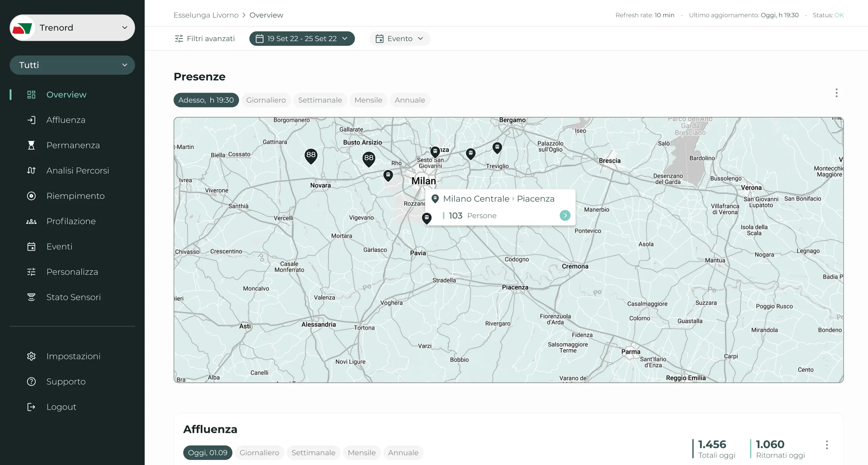Click the Analisi Percorsi icon
Image resolution: width=868 pixels, height=465 pixels.
pyautogui.click(x=31, y=170)
